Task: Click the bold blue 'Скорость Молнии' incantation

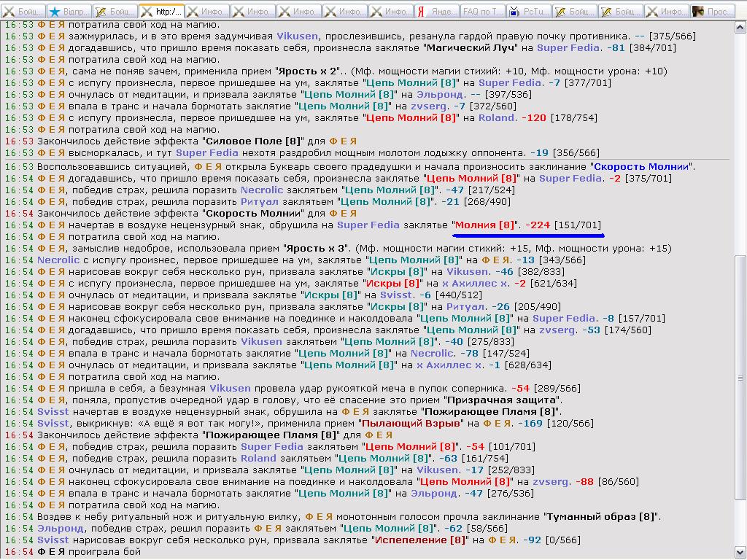Action: (641, 167)
